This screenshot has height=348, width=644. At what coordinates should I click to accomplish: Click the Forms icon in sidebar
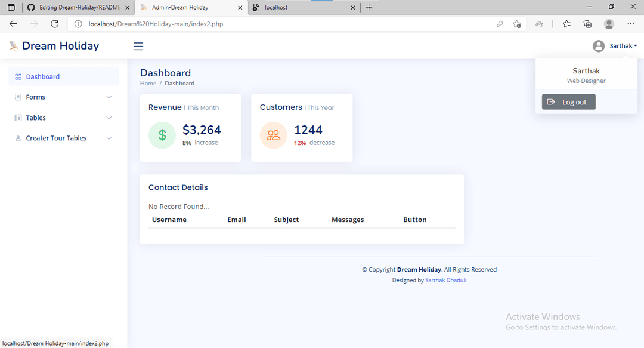point(18,97)
